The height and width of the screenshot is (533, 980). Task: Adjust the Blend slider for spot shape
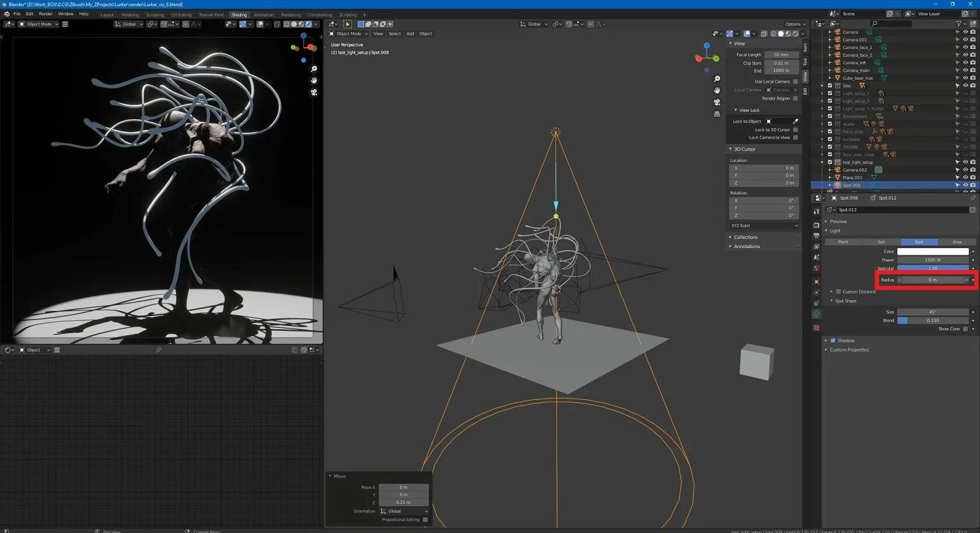(933, 321)
